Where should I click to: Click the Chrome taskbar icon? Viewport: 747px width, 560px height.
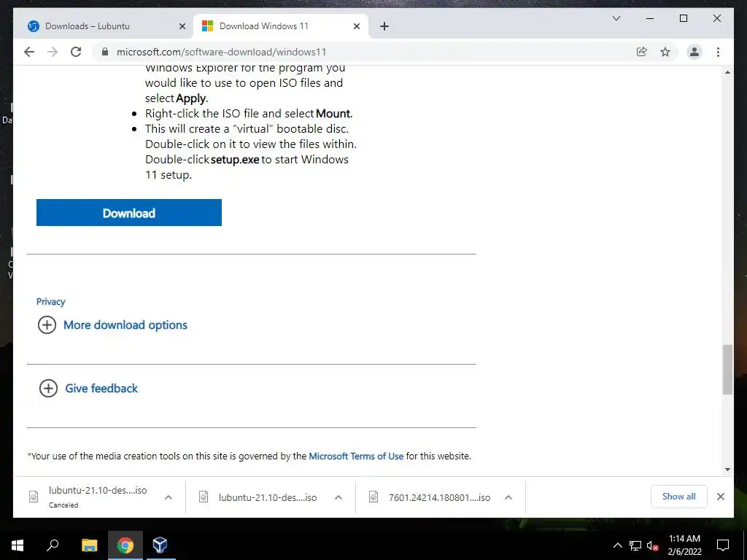point(125,545)
